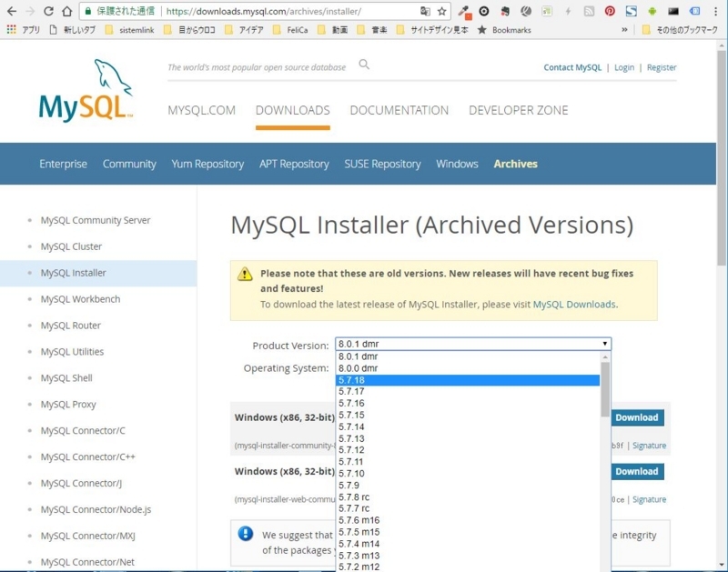Click the first Download button

(x=637, y=417)
